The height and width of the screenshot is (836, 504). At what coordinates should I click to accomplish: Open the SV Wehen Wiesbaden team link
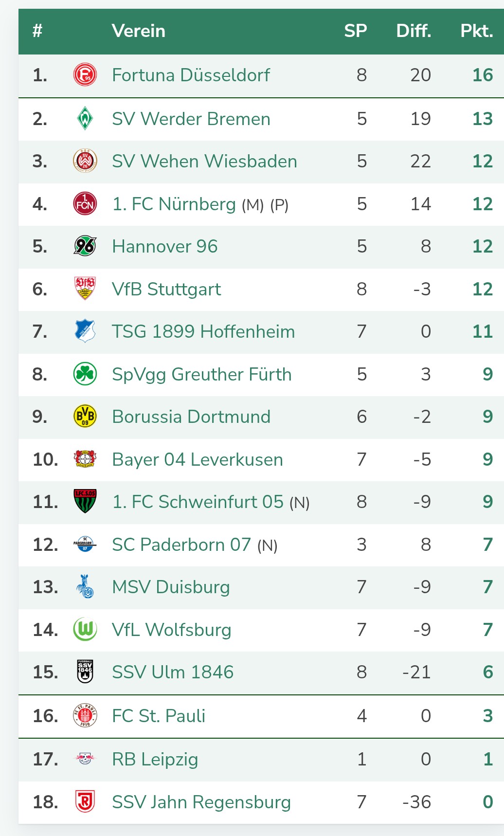pos(204,161)
